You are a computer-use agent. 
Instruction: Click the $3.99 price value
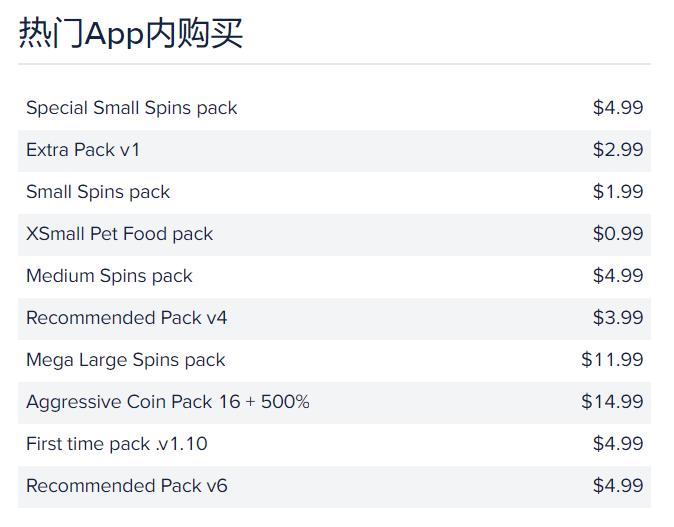click(617, 318)
